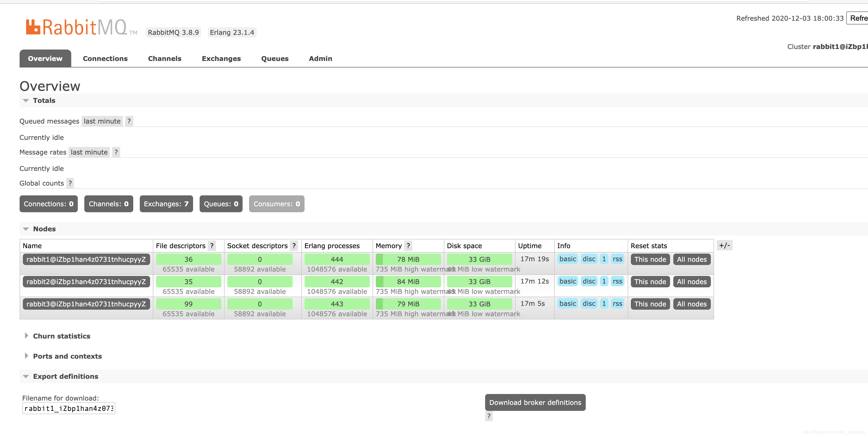Click the rss tag in rabbit3 row

[617, 303]
